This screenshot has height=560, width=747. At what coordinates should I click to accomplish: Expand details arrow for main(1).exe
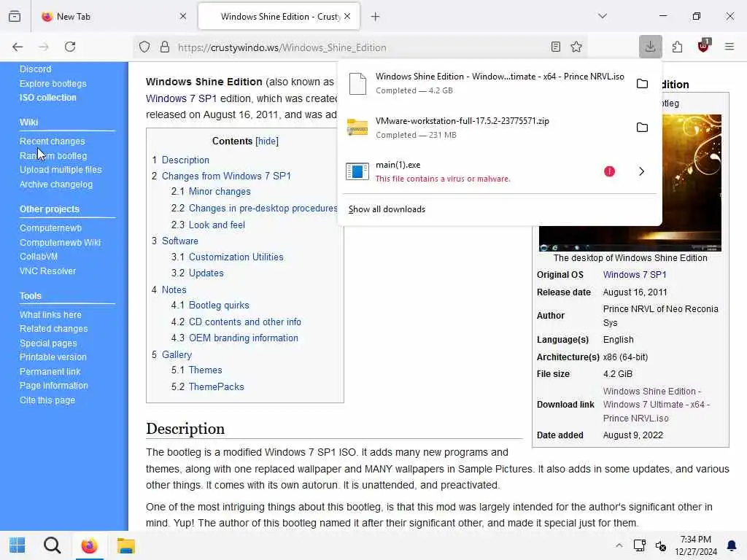tap(642, 171)
